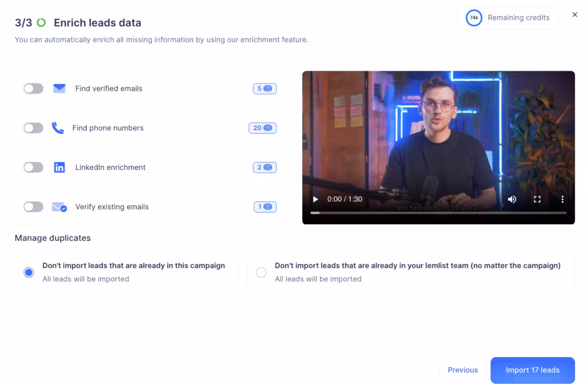588x384 pixels.
Task: Click the verify existing emails envelope icon
Action: (x=59, y=207)
